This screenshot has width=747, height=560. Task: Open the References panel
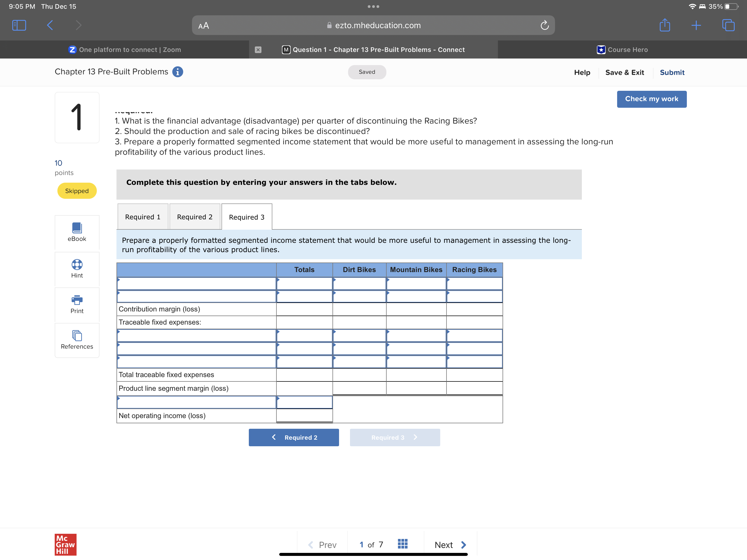pyautogui.click(x=77, y=340)
